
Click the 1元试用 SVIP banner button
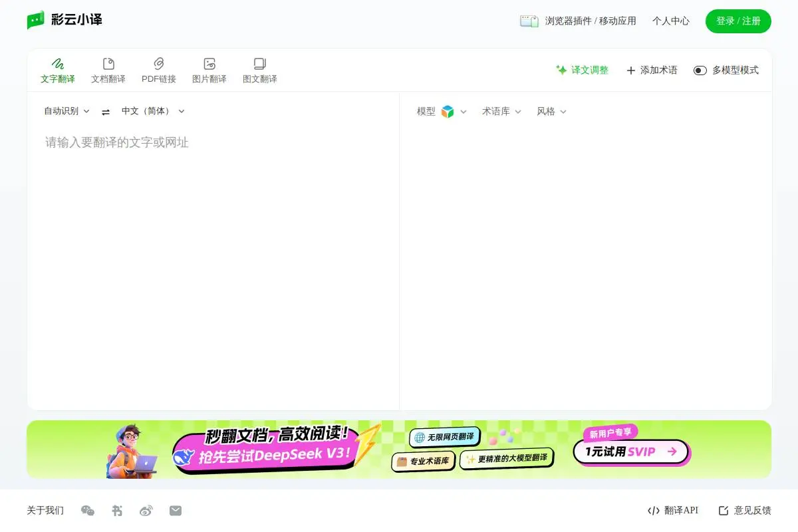tap(631, 452)
